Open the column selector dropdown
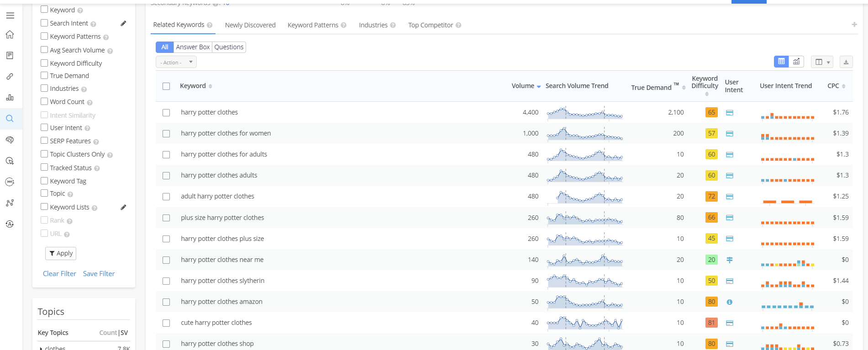868x350 pixels. tap(822, 62)
